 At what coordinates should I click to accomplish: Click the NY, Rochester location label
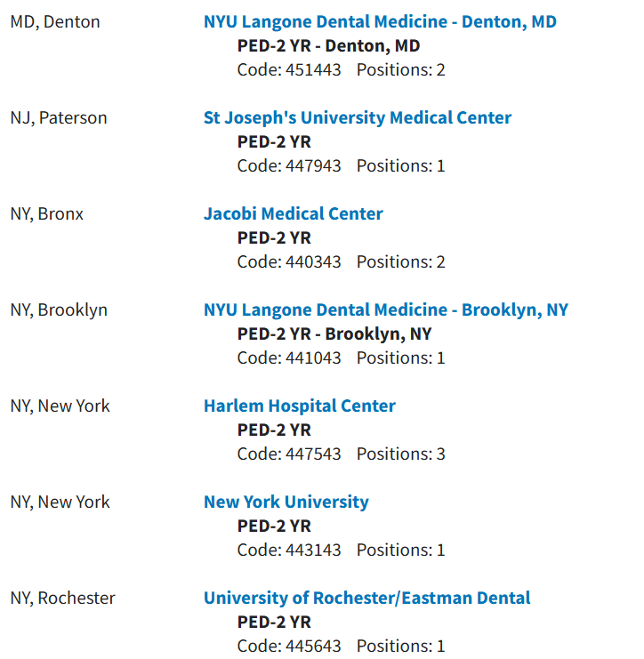(x=62, y=599)
